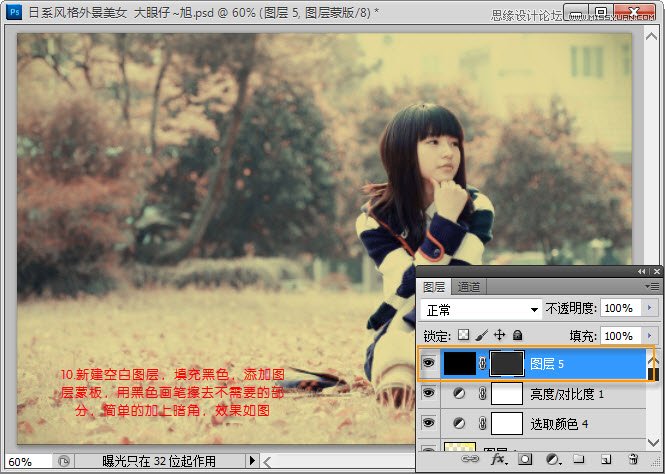This screenshot has width=665, height=474.
Task: Switch to the 图层 tab
Action: pos(434,287)
